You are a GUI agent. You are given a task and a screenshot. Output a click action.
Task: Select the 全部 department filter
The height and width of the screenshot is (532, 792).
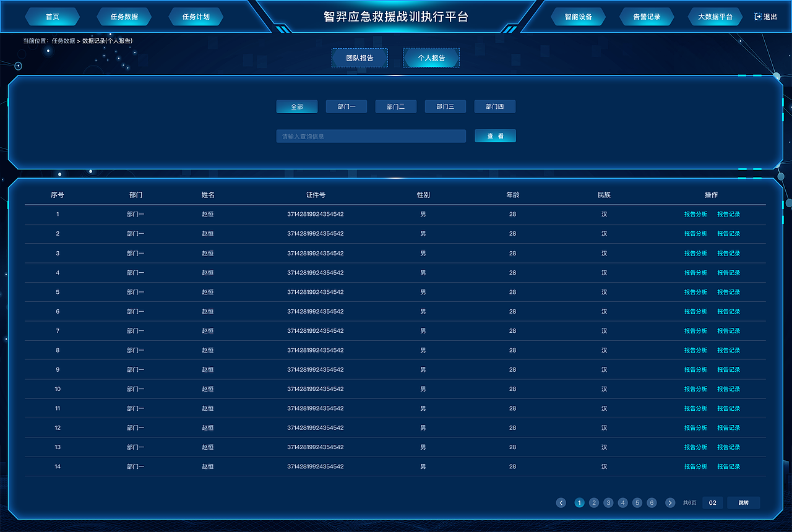(x=296, y=106)
